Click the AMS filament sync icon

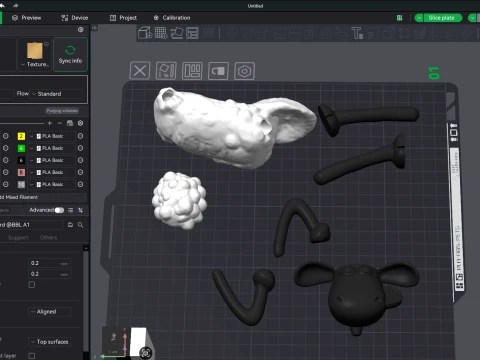click(70, 123)
